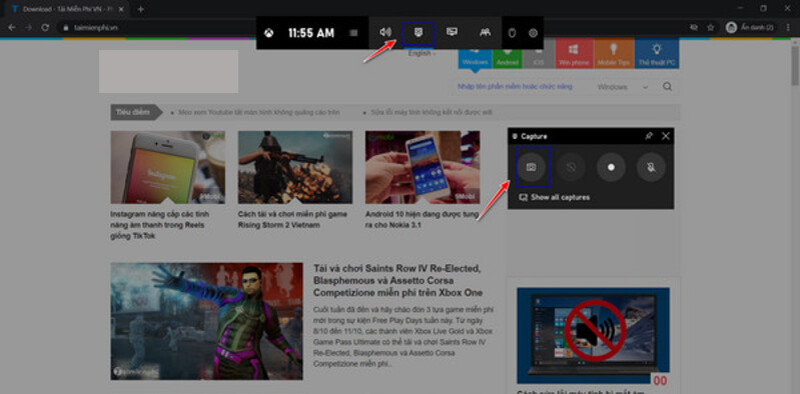
Task: Open Cách tải và chơi miễn phí game link
Action: 293,219
